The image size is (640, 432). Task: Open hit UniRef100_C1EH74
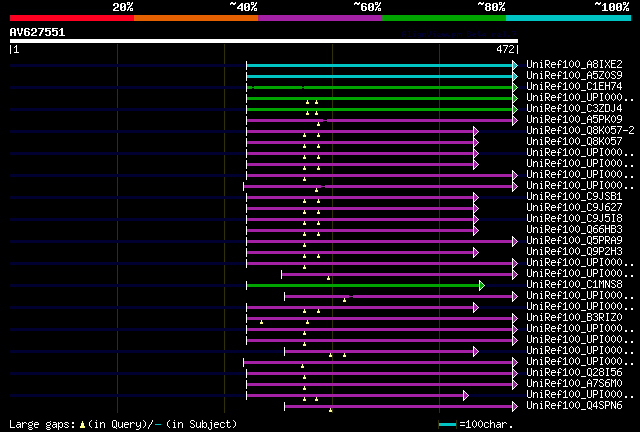tap(574, 86)
